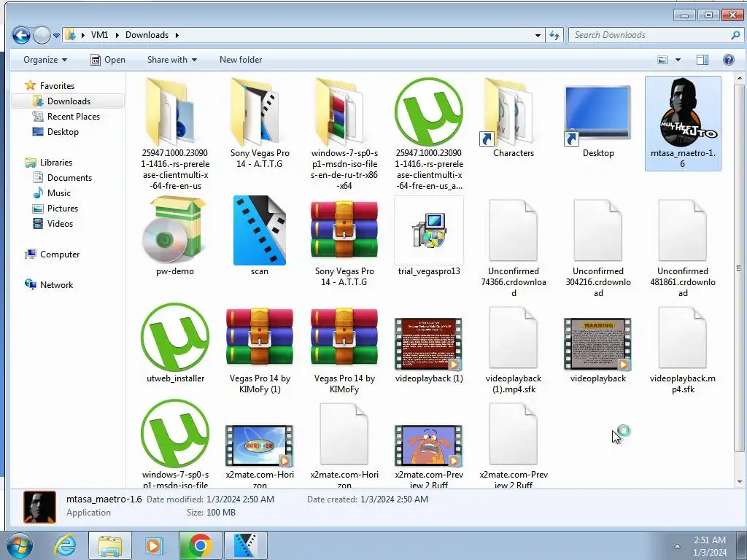747x560 pixels.
Task: Select x2mate.com-Preview 2 Ruff video thumbnail
Action: pyautogui.click(x=429, y=446)
